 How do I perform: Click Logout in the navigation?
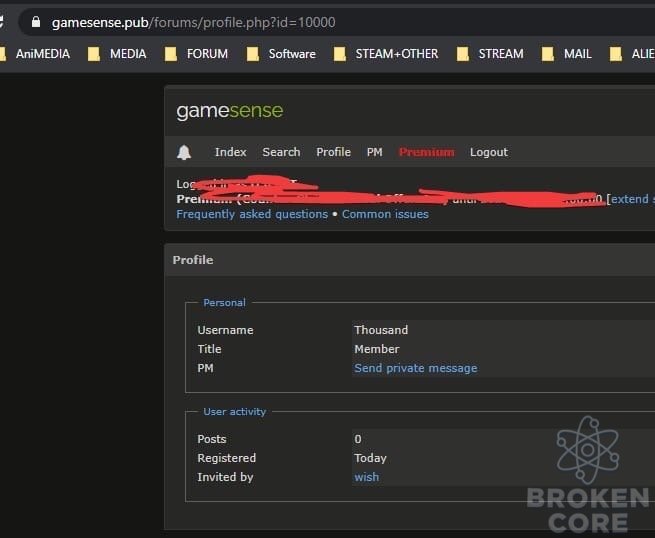[489, 152]
